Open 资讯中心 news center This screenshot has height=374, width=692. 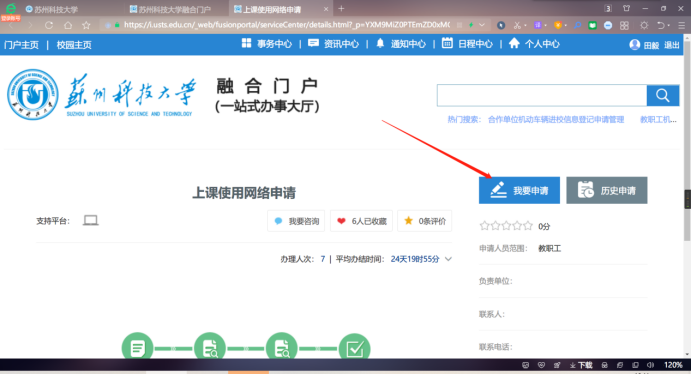333,44
